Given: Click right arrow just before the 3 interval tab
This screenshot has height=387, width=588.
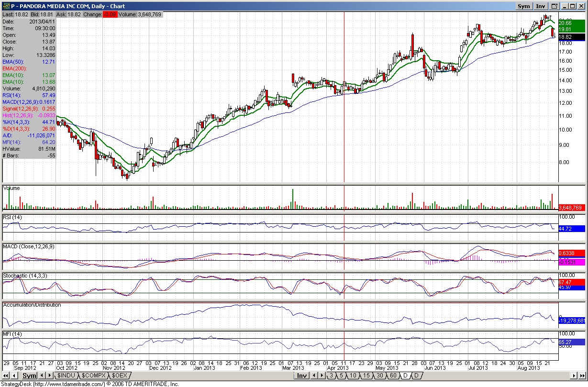Looking at the screenshot, I should (322, 376).
